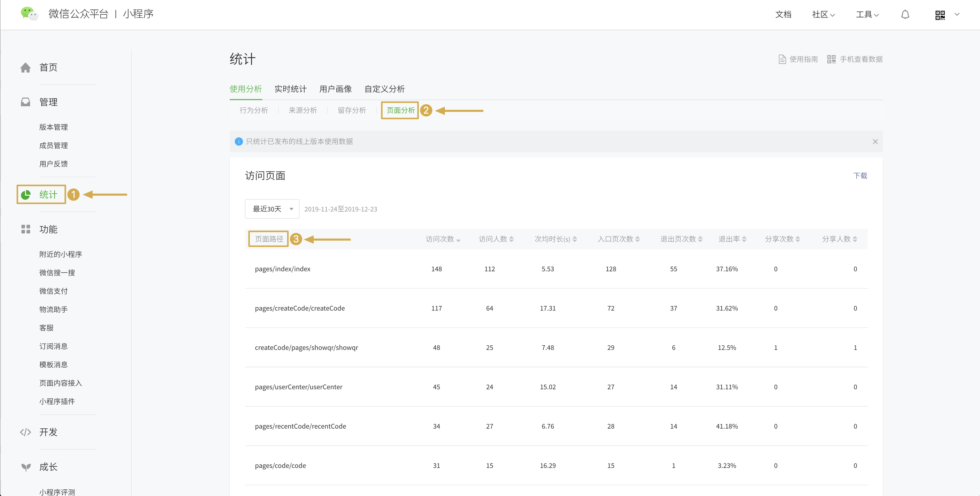Dismiss the info banner with X
The width and height of the screenshot is (980, 496).
[x=875, y=142]
